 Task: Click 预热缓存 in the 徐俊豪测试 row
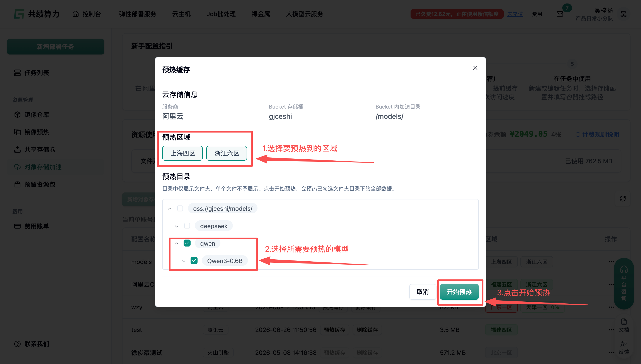[334, 352]
